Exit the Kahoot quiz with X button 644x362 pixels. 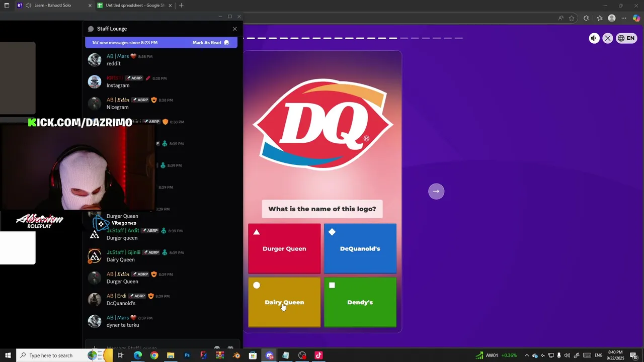pyautogui.click(x=608, y=38)
